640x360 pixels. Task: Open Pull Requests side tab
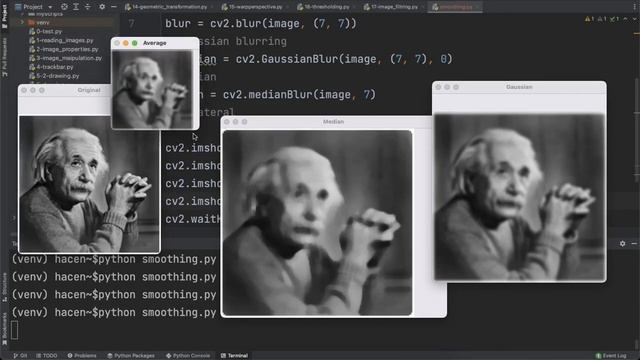pyautogui.click(x=4, y=57)
